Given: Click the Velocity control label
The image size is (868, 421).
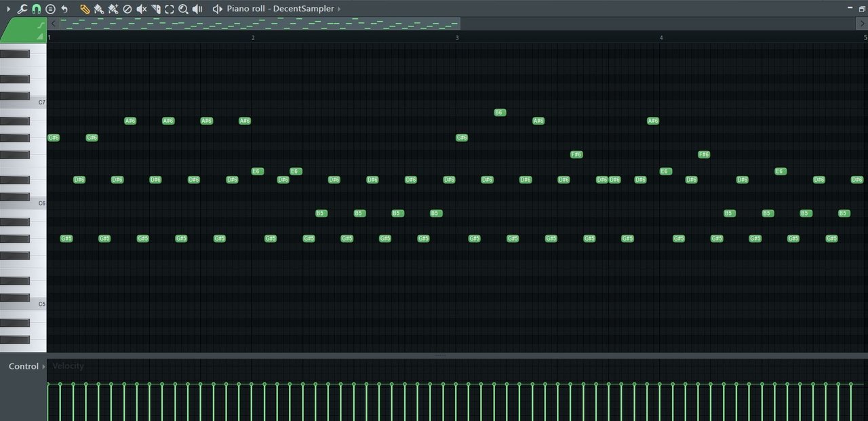Looking at the screenshot, I should coord(68,366).
